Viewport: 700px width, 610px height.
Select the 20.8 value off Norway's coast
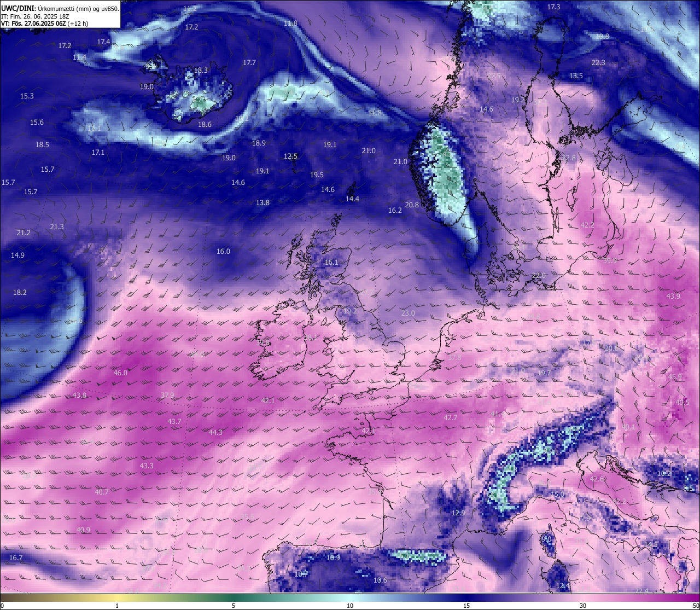tap(412, 205)
